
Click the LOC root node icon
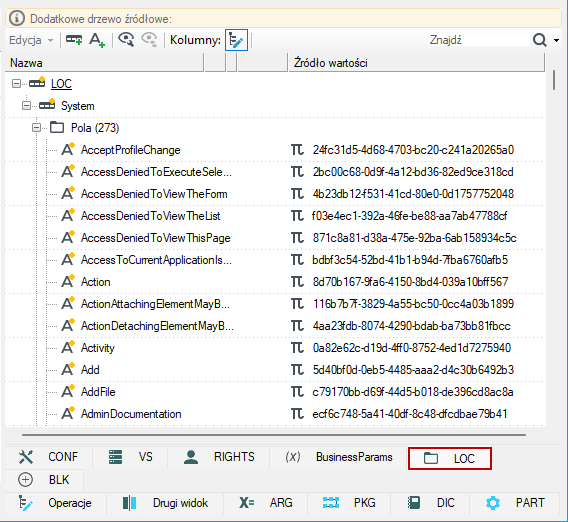coord(37,83)
